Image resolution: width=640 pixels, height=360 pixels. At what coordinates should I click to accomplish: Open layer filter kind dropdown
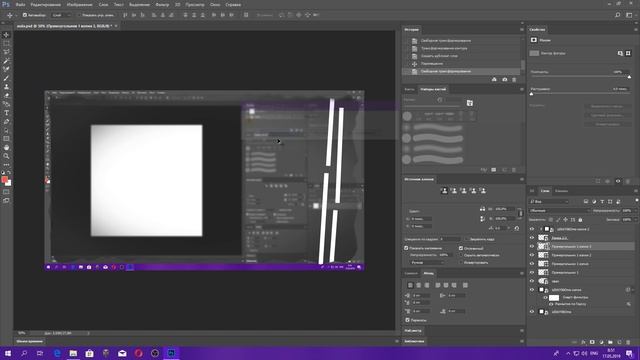point(549,202)
